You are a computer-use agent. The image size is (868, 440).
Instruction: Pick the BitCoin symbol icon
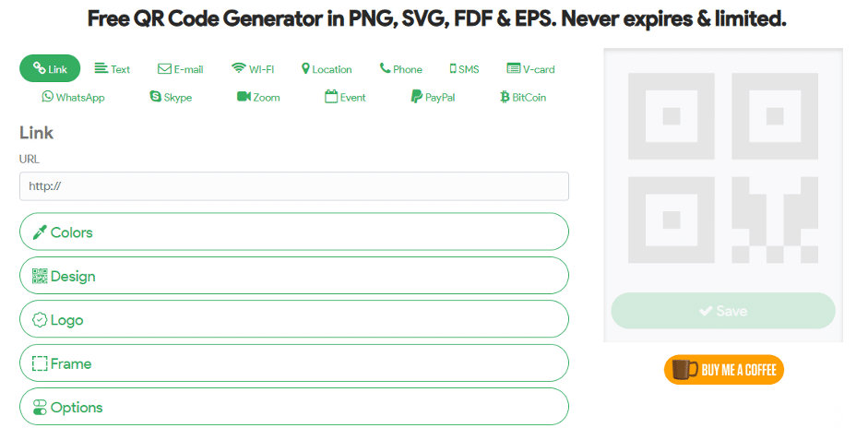[x=505, y=97]
